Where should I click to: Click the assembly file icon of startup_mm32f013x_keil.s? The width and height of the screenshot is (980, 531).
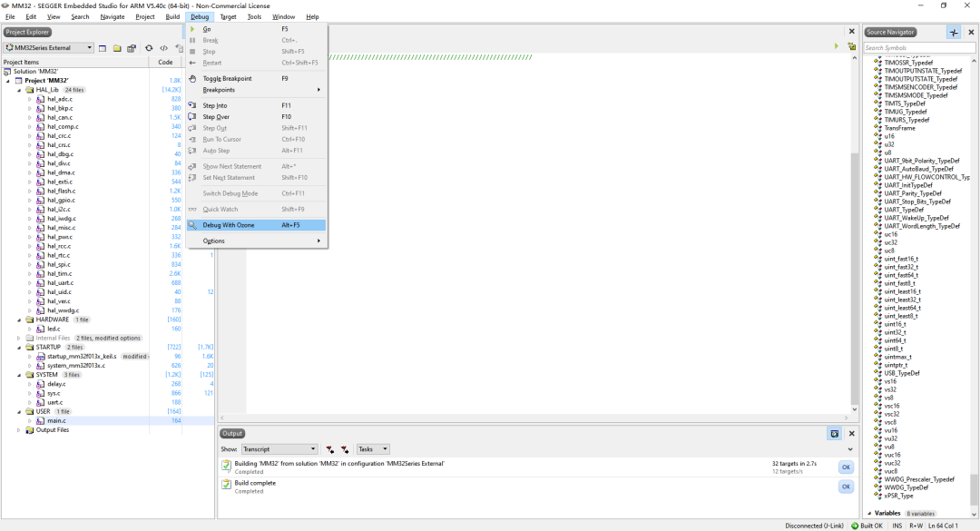point(41,357)
